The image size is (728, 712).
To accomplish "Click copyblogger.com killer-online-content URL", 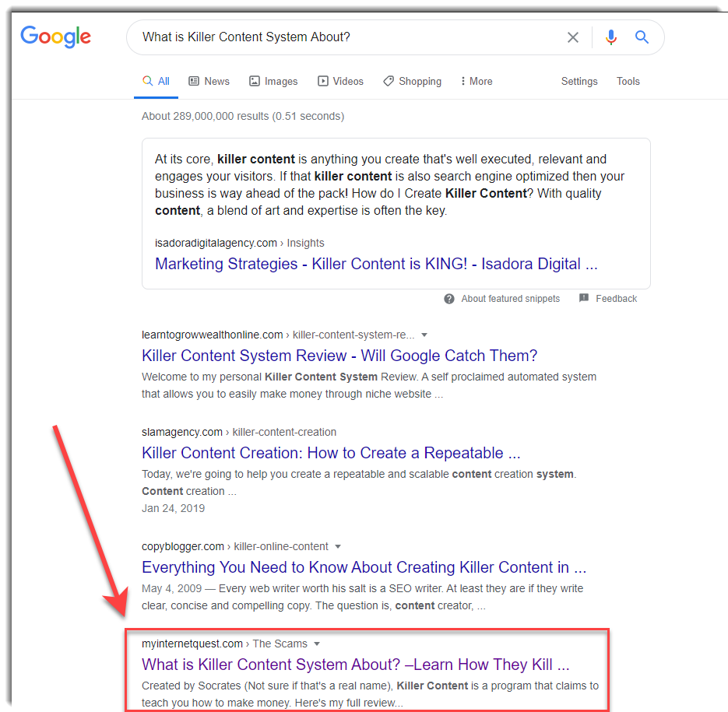I will 235,546.
